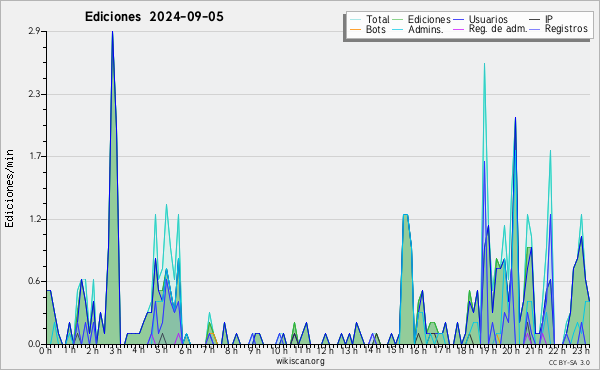Click the 'Ediciones/min' y-axis label
The height and width of the screenshot is (370, 600).
[x=9, y=188]
